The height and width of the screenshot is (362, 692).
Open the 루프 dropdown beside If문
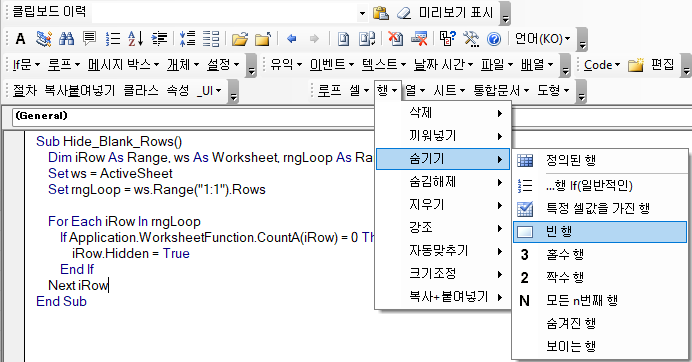[64, 65]
